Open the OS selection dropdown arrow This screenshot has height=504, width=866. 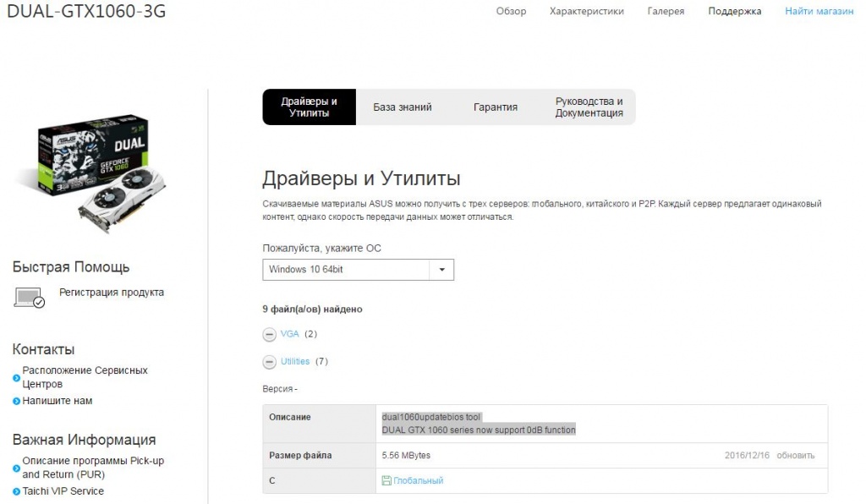click(441, 270)
